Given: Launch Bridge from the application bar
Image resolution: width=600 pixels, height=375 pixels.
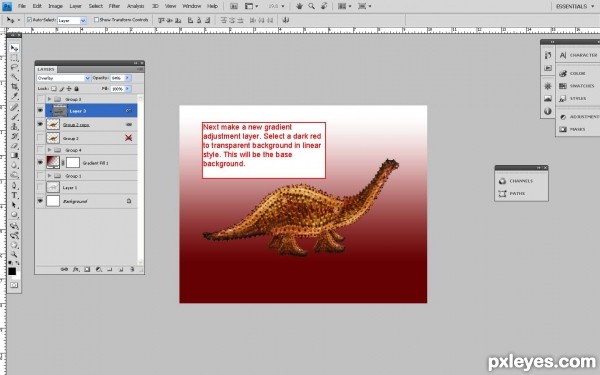Looking at the screenshot, I should click(x=234, y=6).
